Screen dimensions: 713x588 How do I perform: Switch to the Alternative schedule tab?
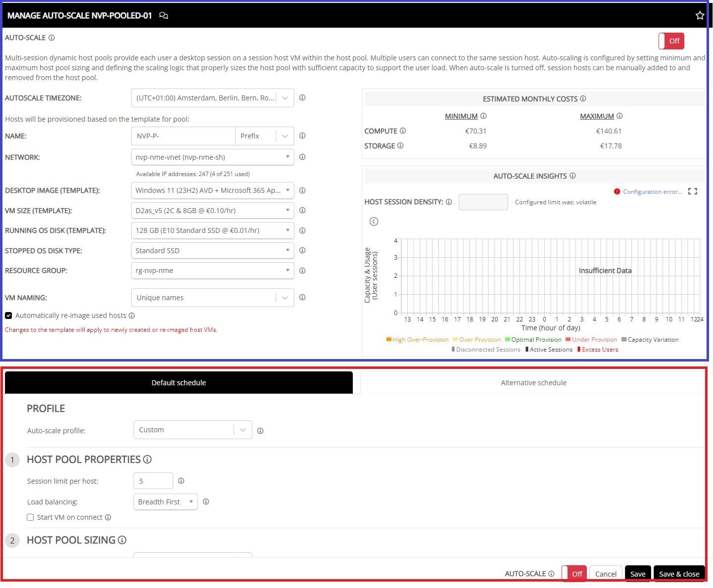coord(533,383)
